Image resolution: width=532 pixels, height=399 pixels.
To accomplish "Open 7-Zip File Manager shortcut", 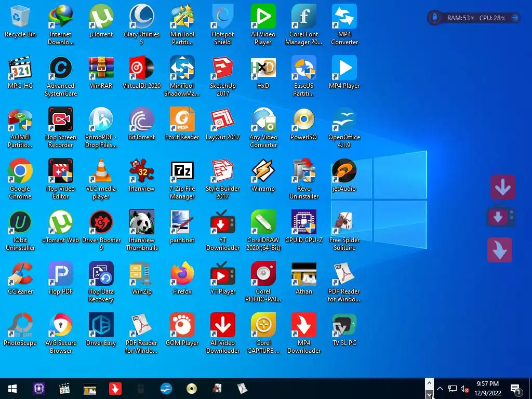I will click(x=182, y=179).
